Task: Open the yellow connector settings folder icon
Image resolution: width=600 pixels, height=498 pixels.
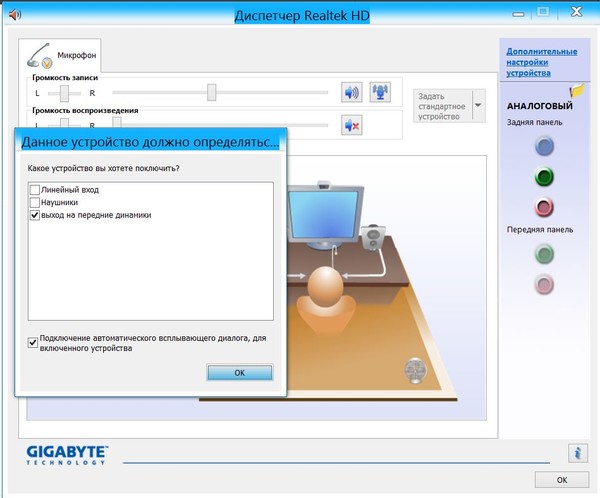Action: click(x=577, y=90)
